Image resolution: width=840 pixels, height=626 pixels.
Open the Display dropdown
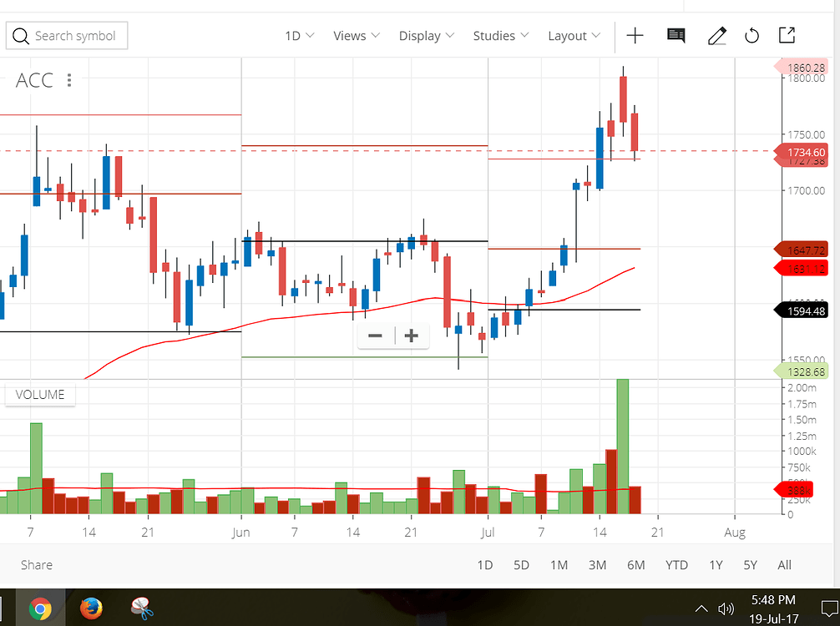(x=426, y=36)
